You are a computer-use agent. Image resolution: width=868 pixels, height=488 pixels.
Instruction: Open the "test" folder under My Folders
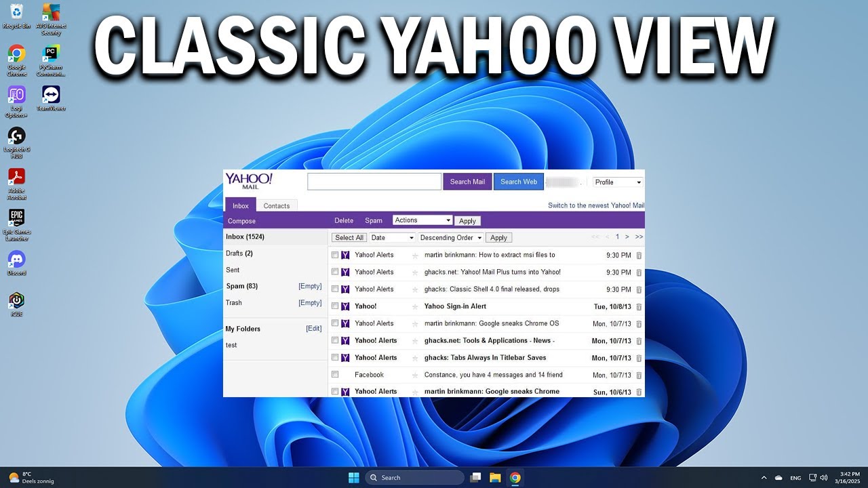231,345
